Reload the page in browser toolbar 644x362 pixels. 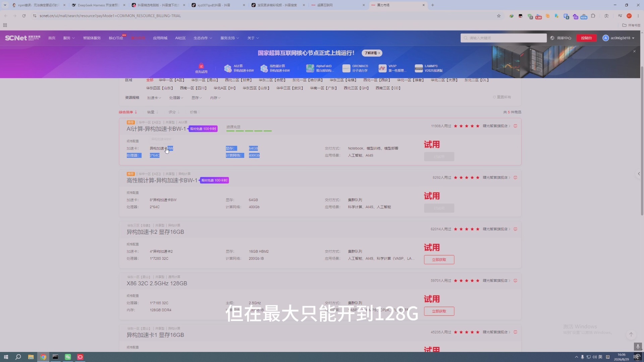(x=24, y=16)
